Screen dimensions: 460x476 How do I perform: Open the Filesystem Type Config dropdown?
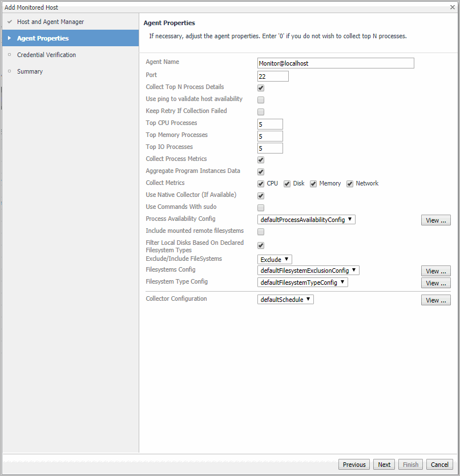302,283
